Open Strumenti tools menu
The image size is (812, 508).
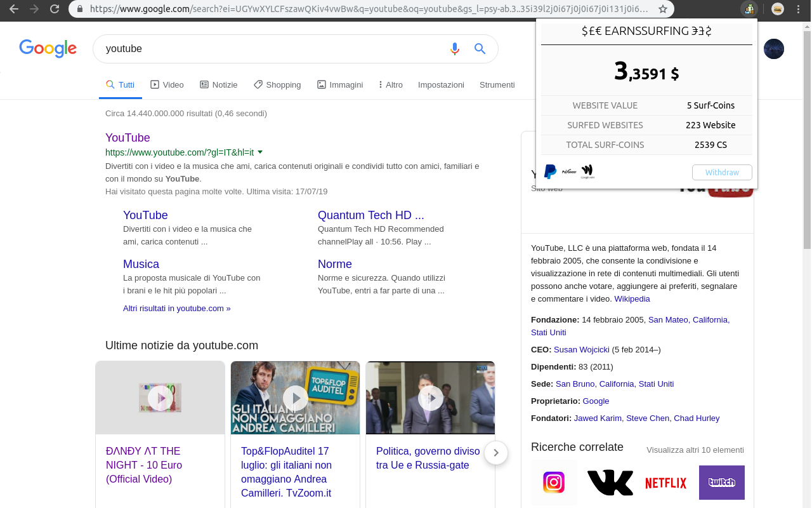(497, 84)
